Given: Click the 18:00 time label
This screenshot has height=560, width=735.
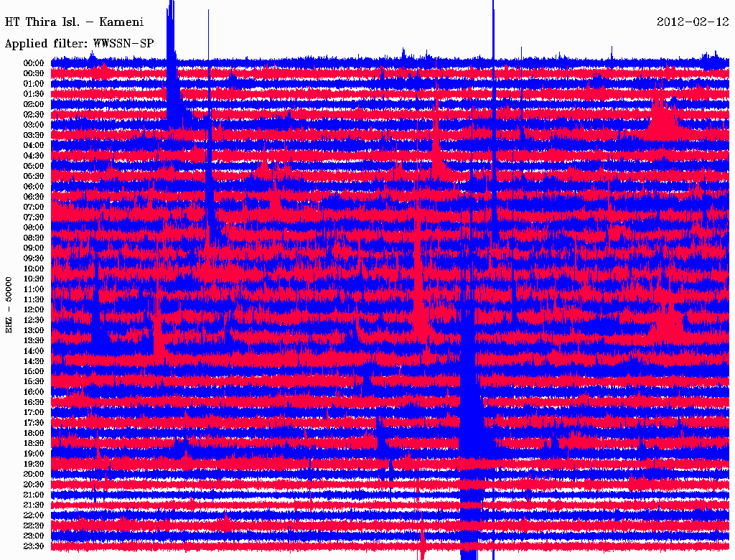Looking at the screenshot, I should pyautogui.click(x=34, y=434).
